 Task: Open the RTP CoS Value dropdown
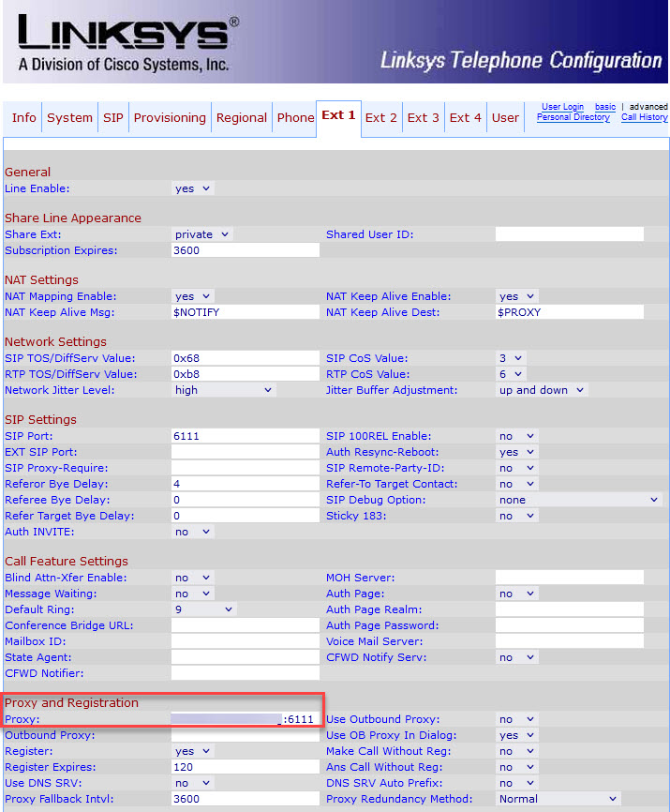(511, 374)
